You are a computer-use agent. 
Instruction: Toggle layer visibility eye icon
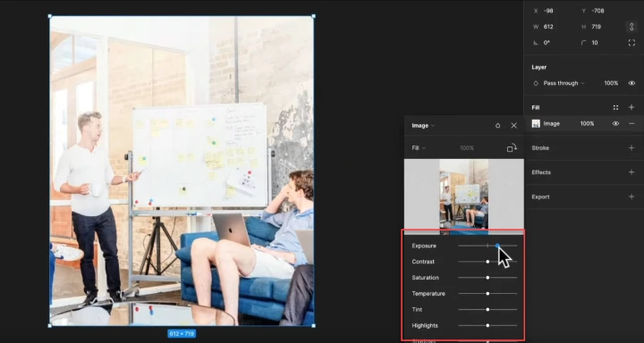(631, 83)
